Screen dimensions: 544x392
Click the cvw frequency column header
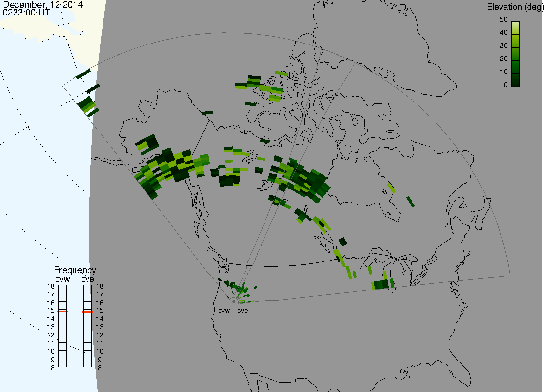(62, 279)
